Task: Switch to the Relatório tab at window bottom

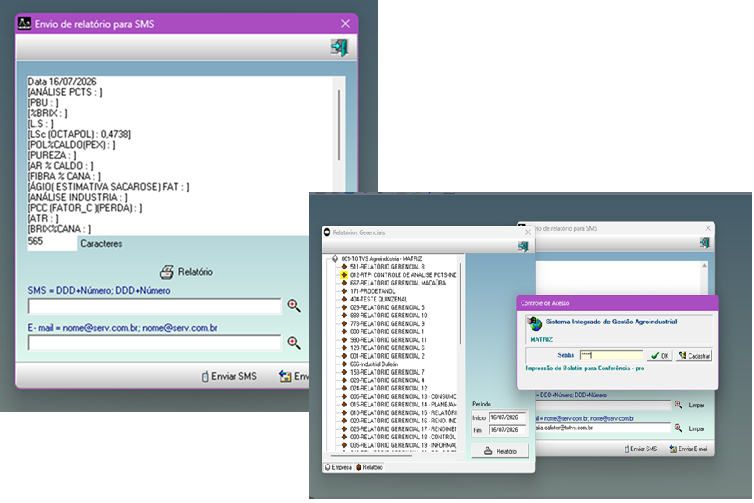Action: point(369,467)
